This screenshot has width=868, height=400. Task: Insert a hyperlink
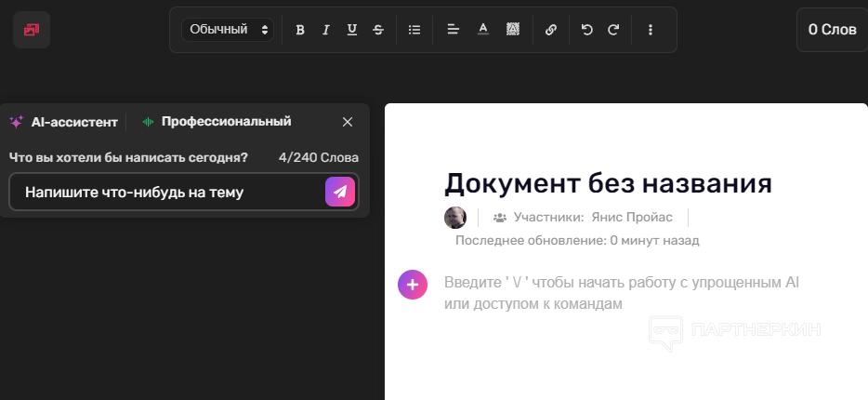pyautogui.click(x=551, y=30)
